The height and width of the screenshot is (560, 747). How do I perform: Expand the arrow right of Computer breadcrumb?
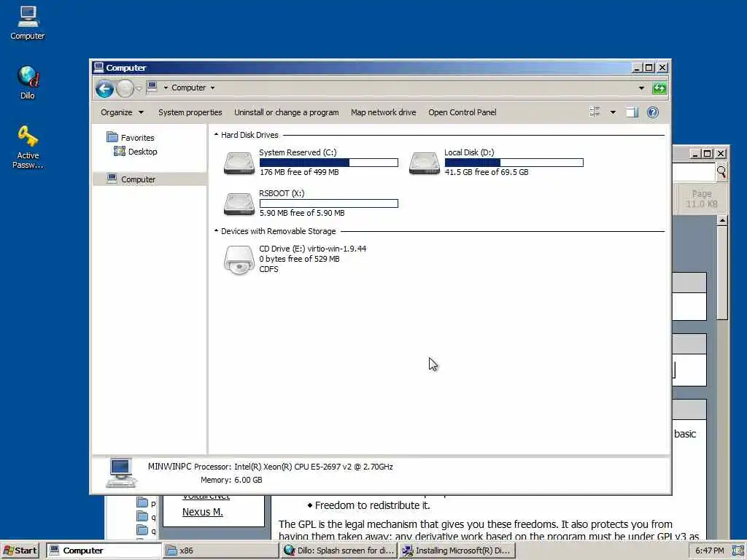(x=212, y=87)
